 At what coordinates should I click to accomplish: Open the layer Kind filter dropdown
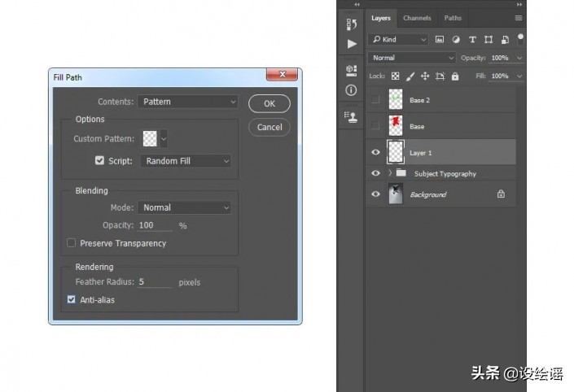[x=398, y=40]
